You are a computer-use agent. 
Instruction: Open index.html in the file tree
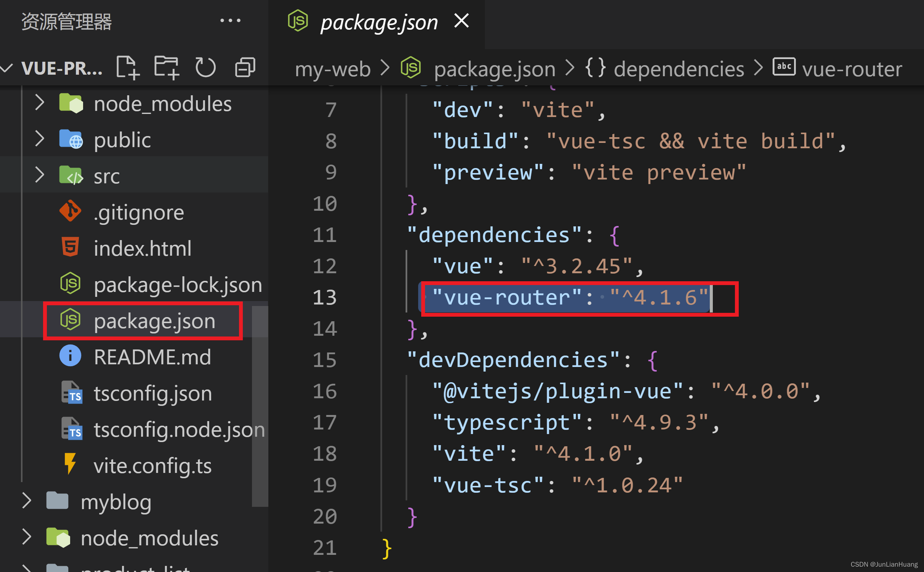tap(143, 248)
